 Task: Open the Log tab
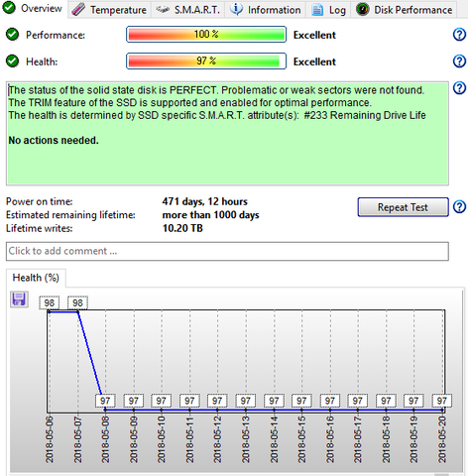click(328, 10)
